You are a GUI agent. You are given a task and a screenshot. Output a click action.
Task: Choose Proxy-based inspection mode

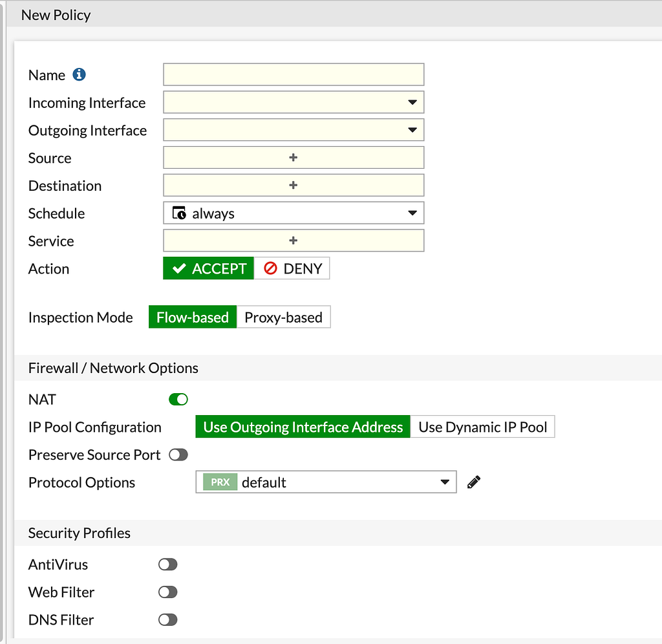point(283,317)
